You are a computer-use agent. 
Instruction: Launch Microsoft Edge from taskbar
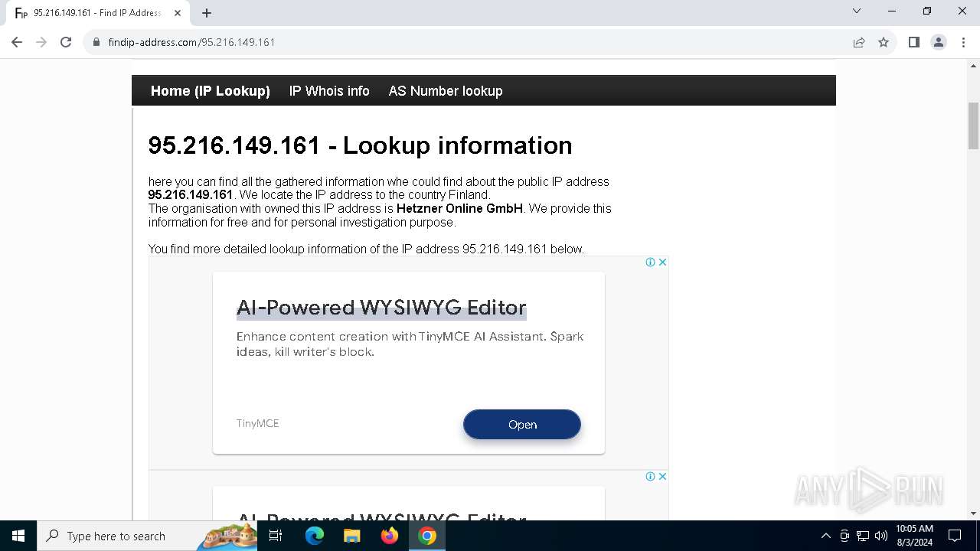(x=315, y=536)
